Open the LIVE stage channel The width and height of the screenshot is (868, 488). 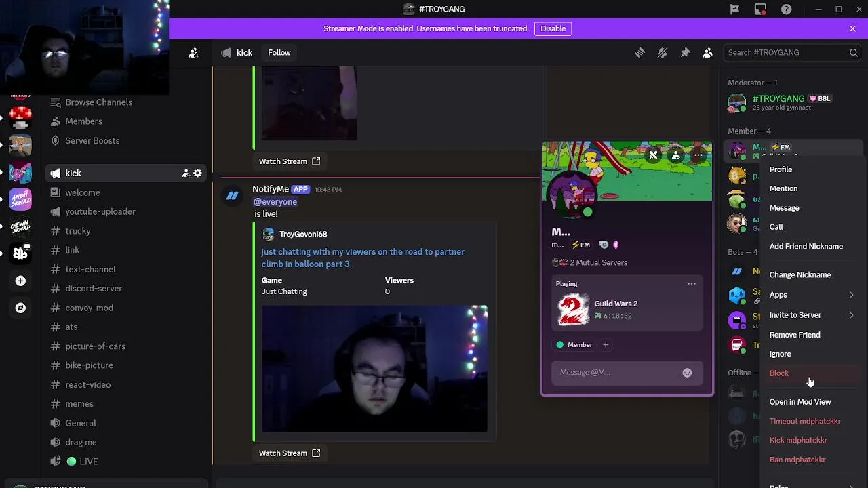click(88, 462)
